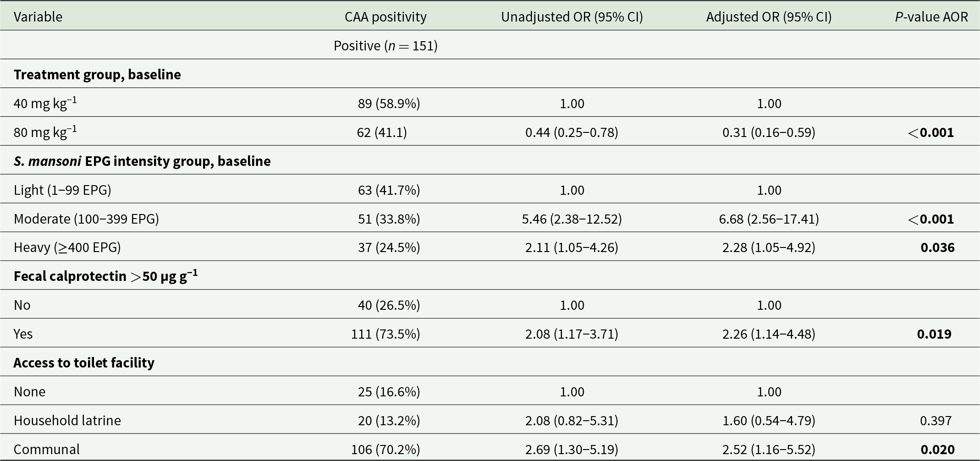The image size is (980, 461).
Task: Click the Access to toilet facility heading
Action: coord(84,362)
